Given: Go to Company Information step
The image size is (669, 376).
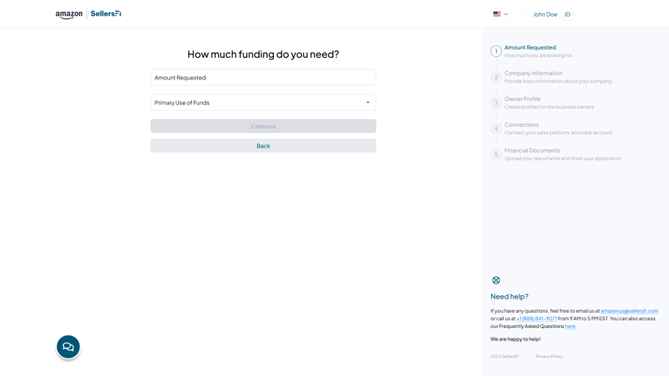Looking at the screenshot, I should pos(533,73).
